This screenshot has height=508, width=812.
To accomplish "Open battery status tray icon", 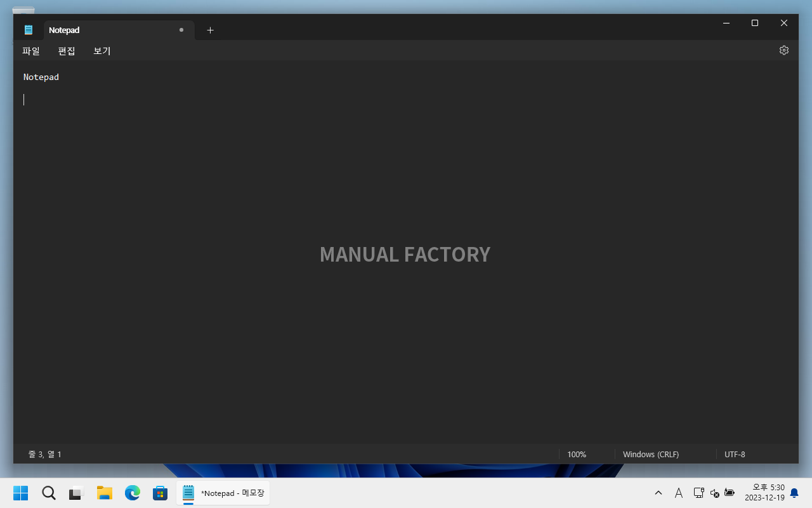I will (x=730, y=493).
